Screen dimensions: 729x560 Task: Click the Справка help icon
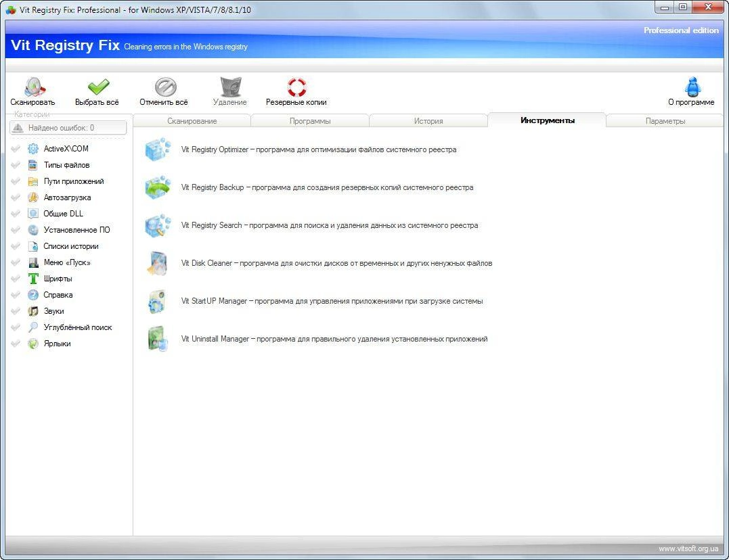point(33,295)
